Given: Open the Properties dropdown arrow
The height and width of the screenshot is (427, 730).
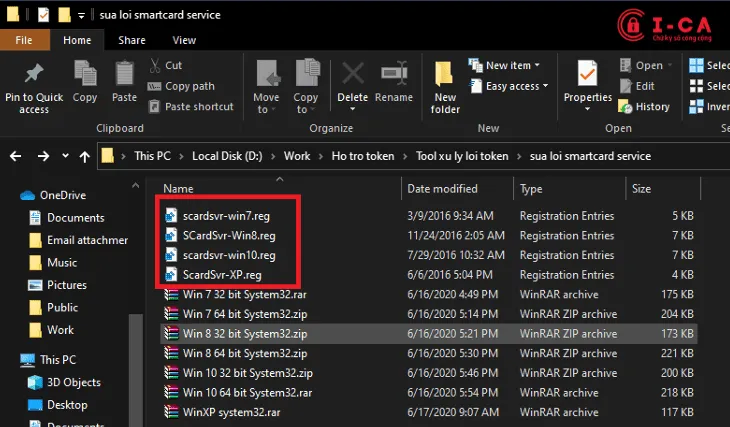Looking at the screenshot, I should click(588, 109).
